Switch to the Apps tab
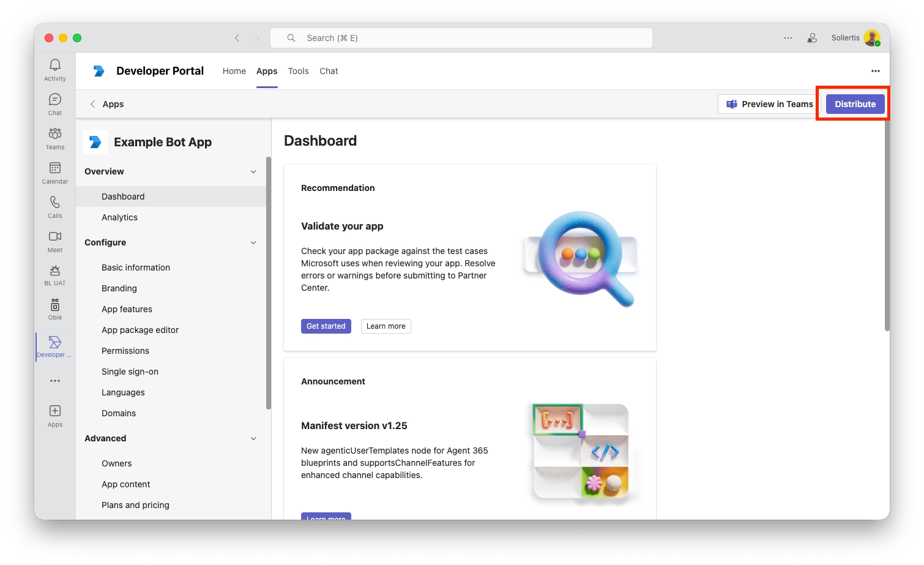This screenshot has height=565, width=924. [x=267, y=71]
